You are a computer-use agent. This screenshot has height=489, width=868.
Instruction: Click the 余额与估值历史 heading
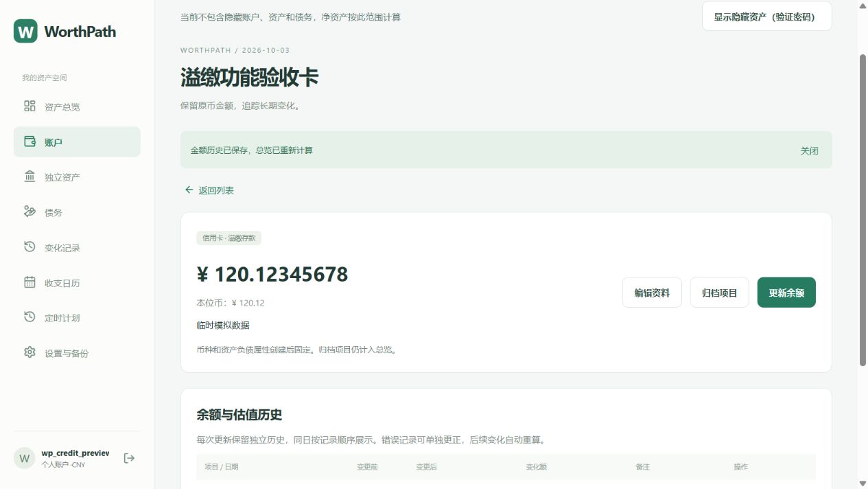coord(239,415)
